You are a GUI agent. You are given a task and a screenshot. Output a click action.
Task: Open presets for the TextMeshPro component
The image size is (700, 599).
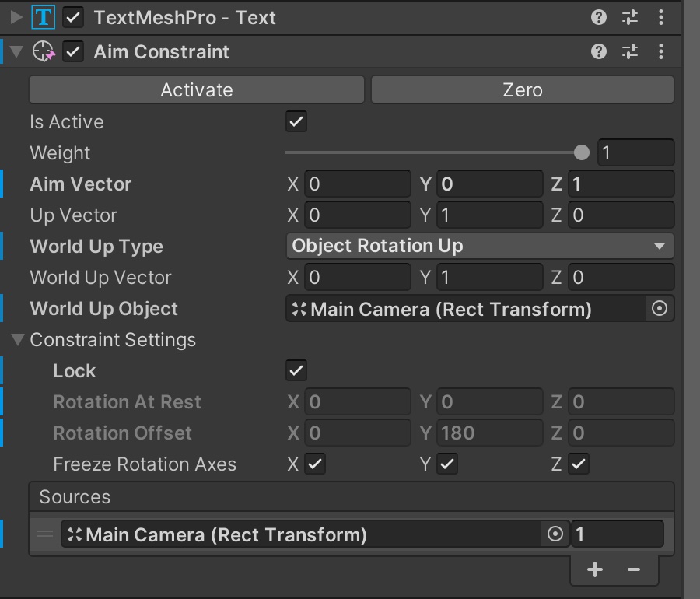630,17
